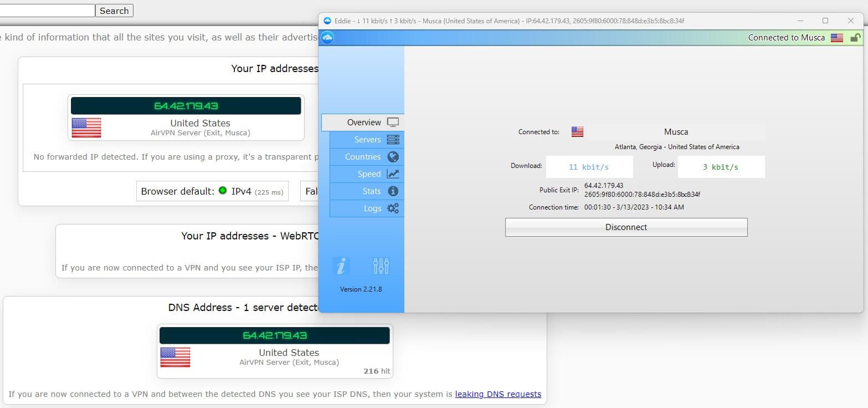Click the Search button on webpage

click(x=114, y=11)
